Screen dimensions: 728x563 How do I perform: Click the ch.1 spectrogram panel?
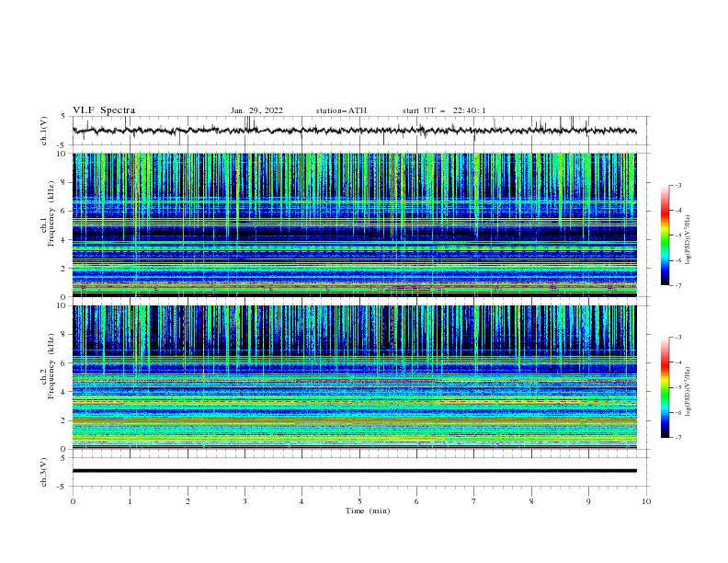(355, 224)
